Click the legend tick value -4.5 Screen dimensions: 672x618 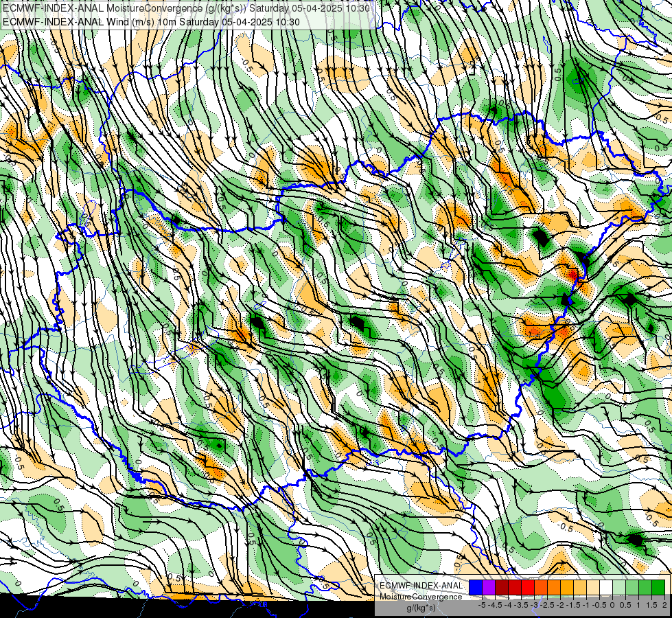tap(495, 605)
